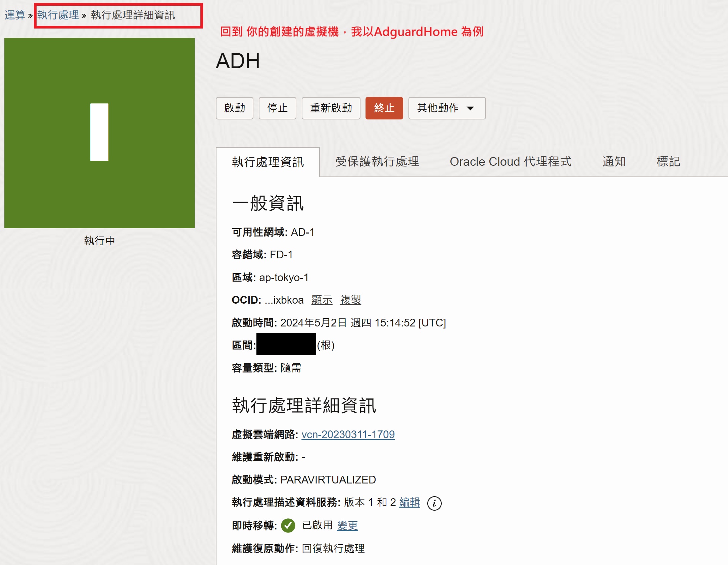Click 複製 link to copy OCID

(x=350, y=300)
